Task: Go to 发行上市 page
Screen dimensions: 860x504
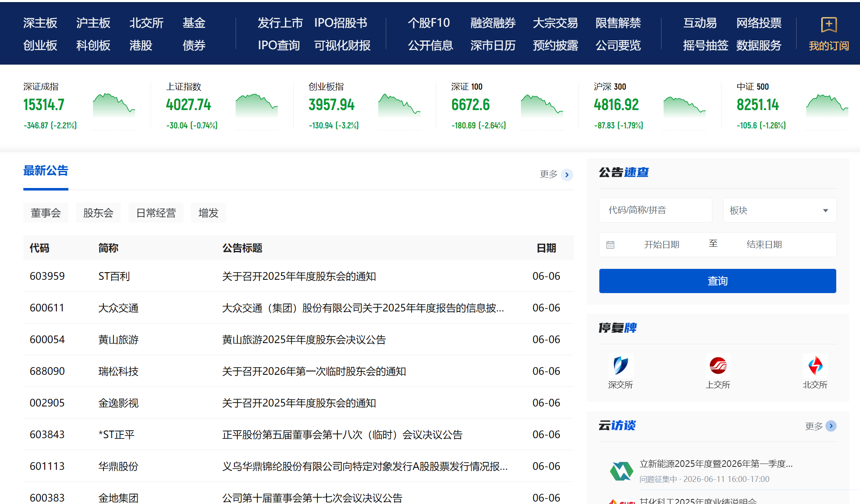Action: pos(280,23)
